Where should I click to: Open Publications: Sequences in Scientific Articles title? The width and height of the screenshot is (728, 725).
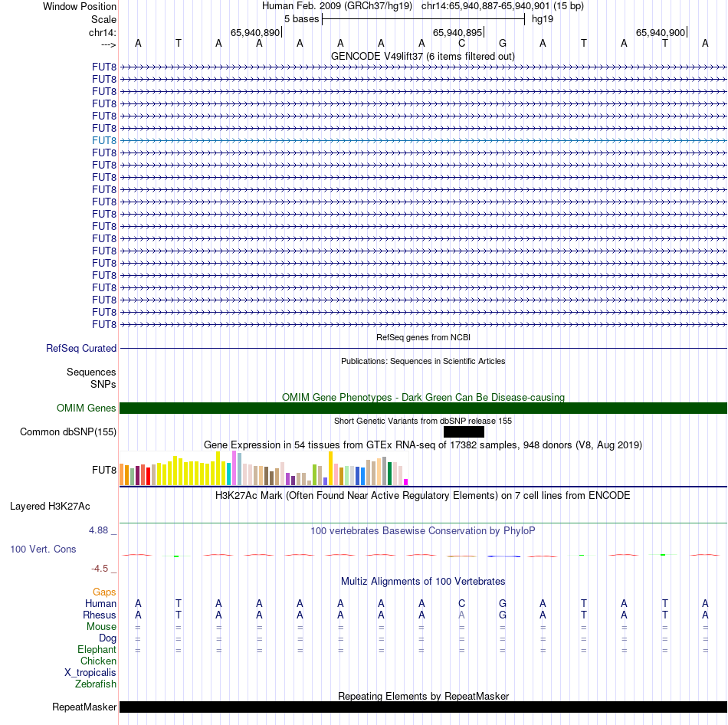pyautogui.click(x=423, y=361)
